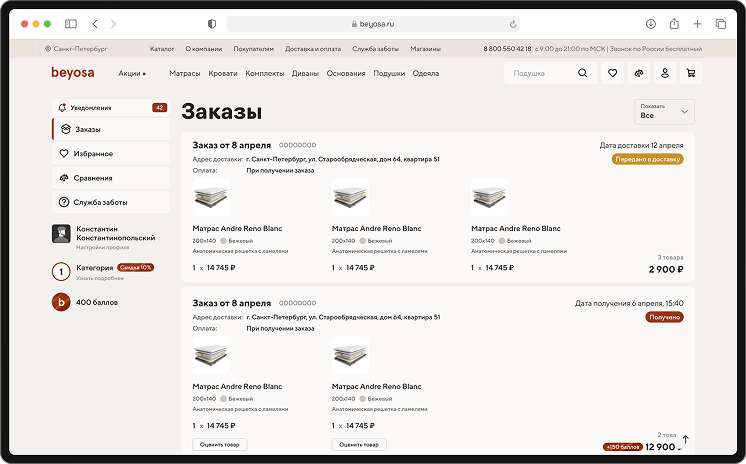Screen dimensions: 746x464
Task: Open the first mattress thumbnail in top order
Action: pyautogui.click(x=211, y=198)
